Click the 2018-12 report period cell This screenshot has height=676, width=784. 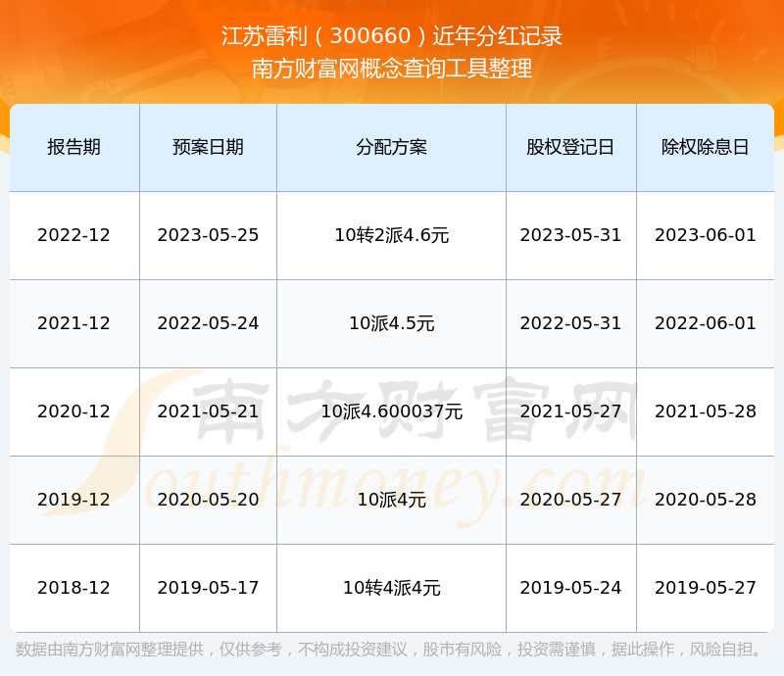pos(73,588)
